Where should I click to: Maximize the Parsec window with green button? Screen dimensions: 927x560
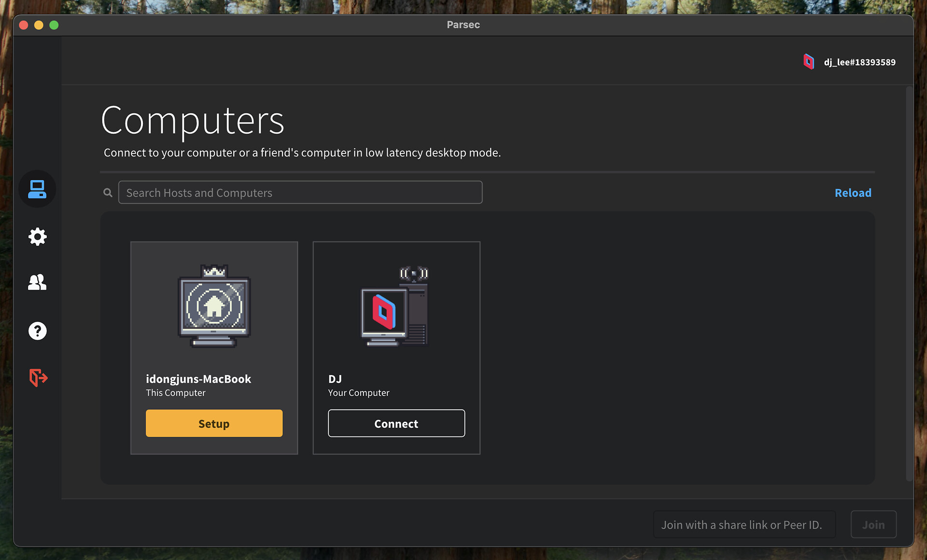54,25
